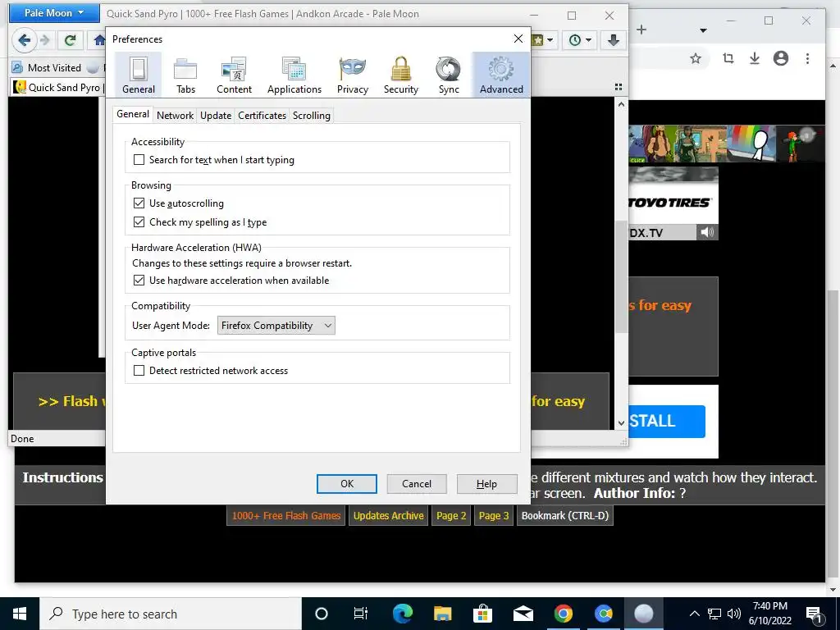Open the Privacy mask pane

tap(353, 75)
